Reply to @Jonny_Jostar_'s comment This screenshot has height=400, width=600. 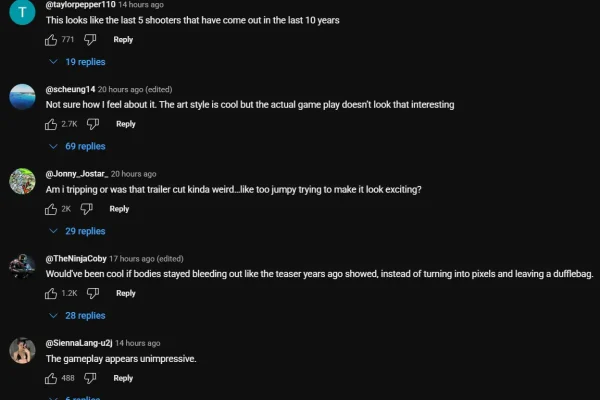click(x=119, y=209)
